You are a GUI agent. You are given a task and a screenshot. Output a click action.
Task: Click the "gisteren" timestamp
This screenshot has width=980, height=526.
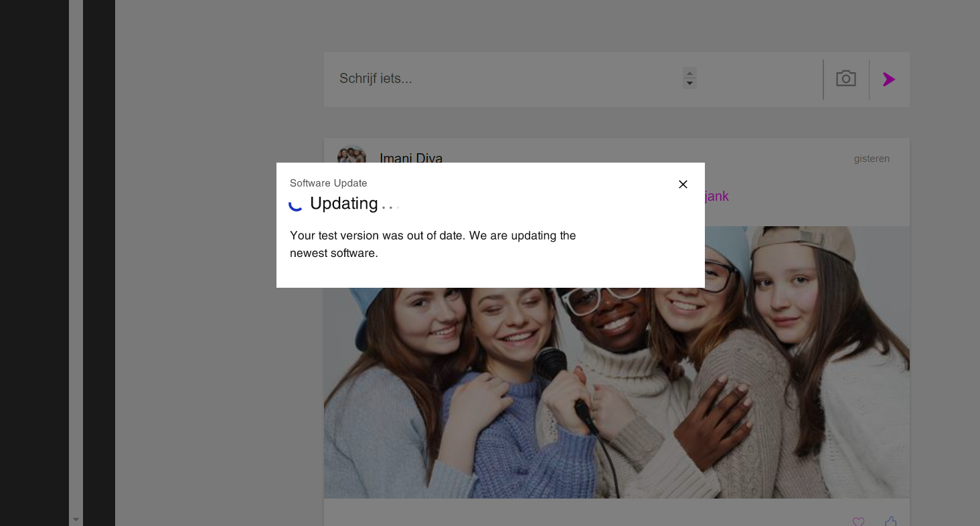coord(872,159)
